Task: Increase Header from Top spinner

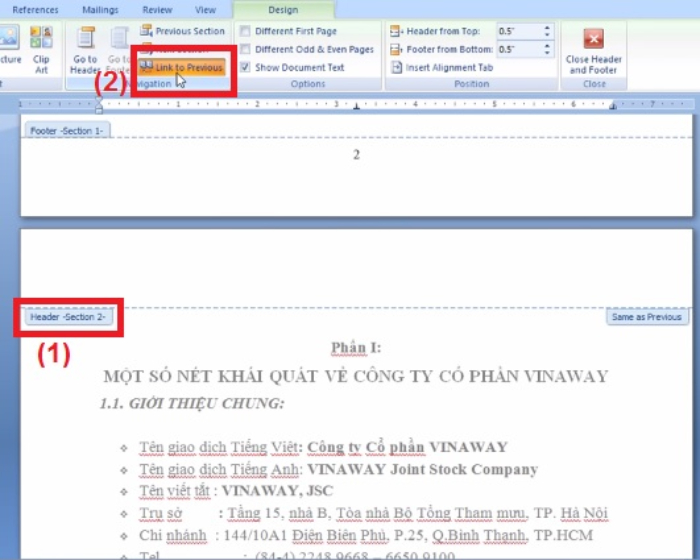Action: point(547,28)
